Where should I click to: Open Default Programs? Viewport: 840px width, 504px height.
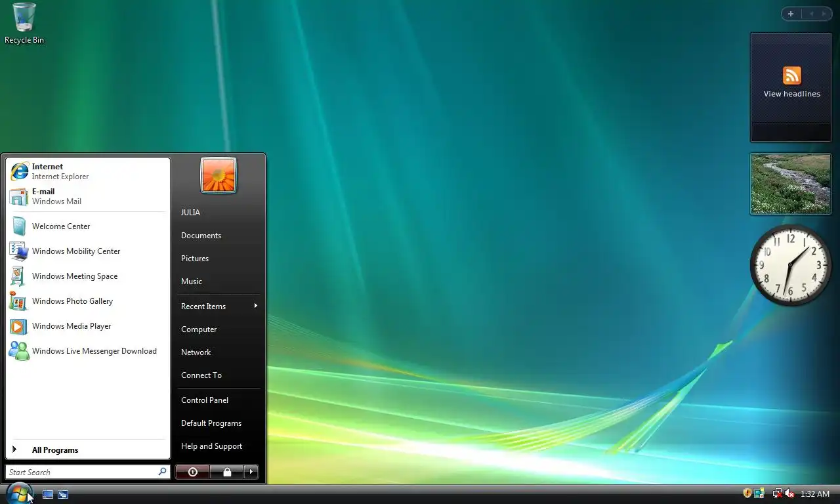coord(219,423)
